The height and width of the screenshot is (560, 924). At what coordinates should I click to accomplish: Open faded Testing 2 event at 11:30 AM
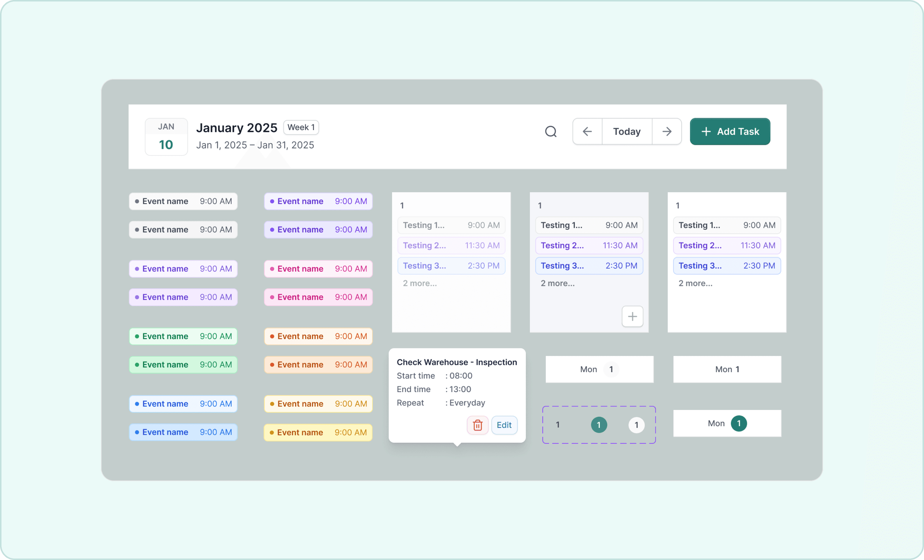[451, 246]
